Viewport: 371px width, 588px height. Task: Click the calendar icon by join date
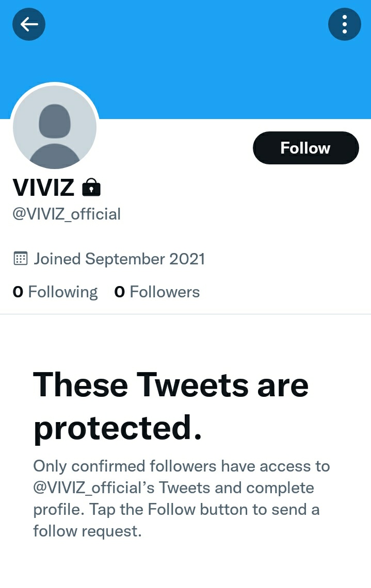[20, 259]
